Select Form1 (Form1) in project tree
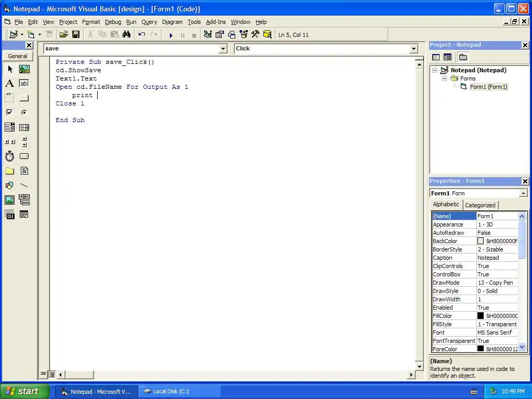 click(x=488, y=87)
